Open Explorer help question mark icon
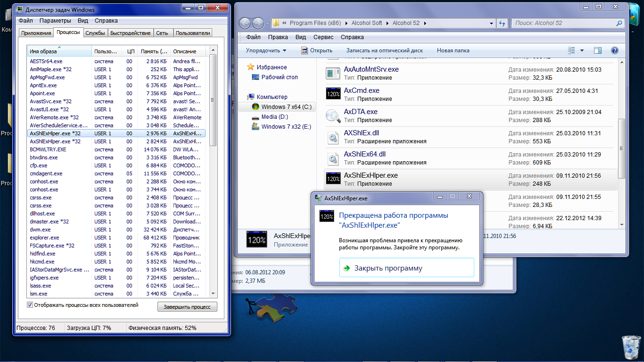Screen dimensions: 644x362 (x=614, y=50)
